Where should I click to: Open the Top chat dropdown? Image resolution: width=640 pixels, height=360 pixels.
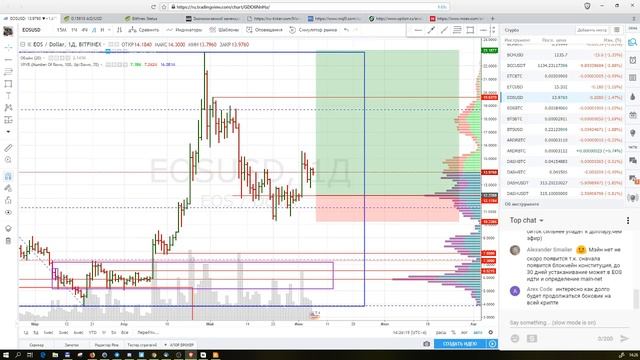527,220
